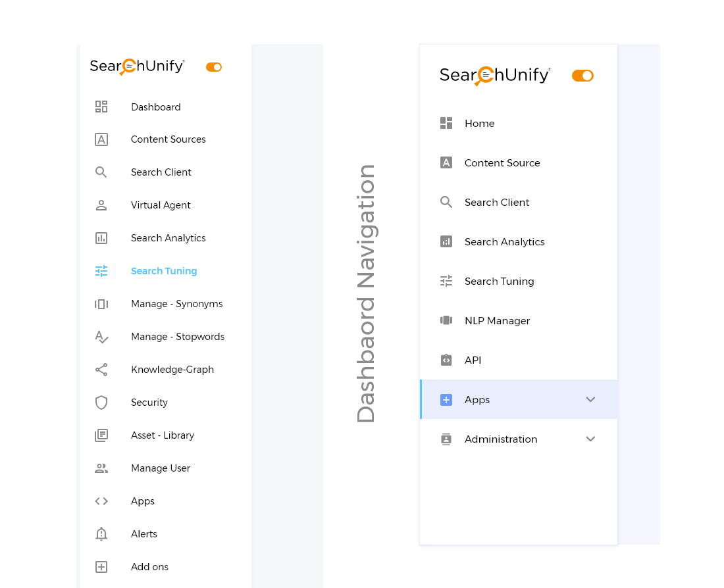724x588 pixels.
Task: Click the NLP Manager icon
Action: click(x=446, y=321)
